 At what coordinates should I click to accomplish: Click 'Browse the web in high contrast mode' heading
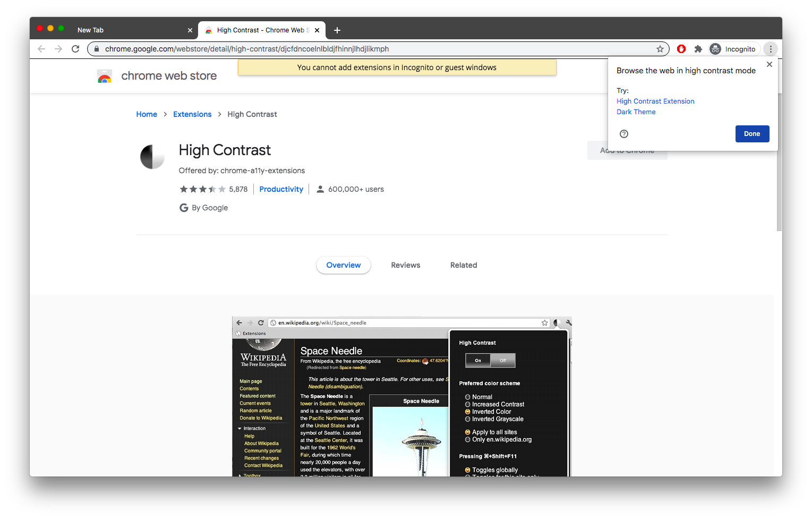(x=686, y=71)
